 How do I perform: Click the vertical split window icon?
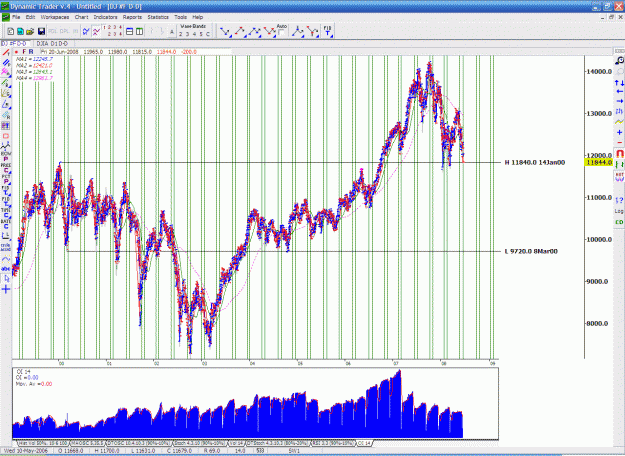click(x=139, y=31)
